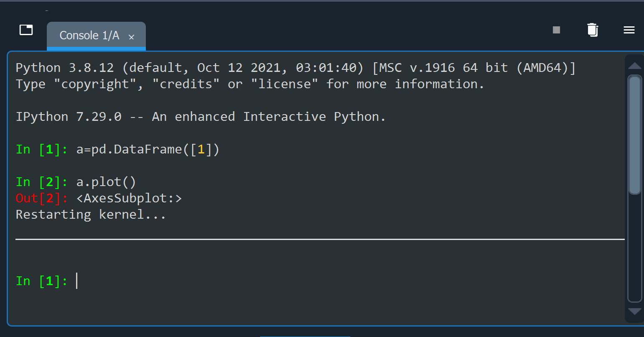This screenshot has width=644, height=337.
Task: Click the remove all consoles trash icon
Action: (x=592, y=30)
